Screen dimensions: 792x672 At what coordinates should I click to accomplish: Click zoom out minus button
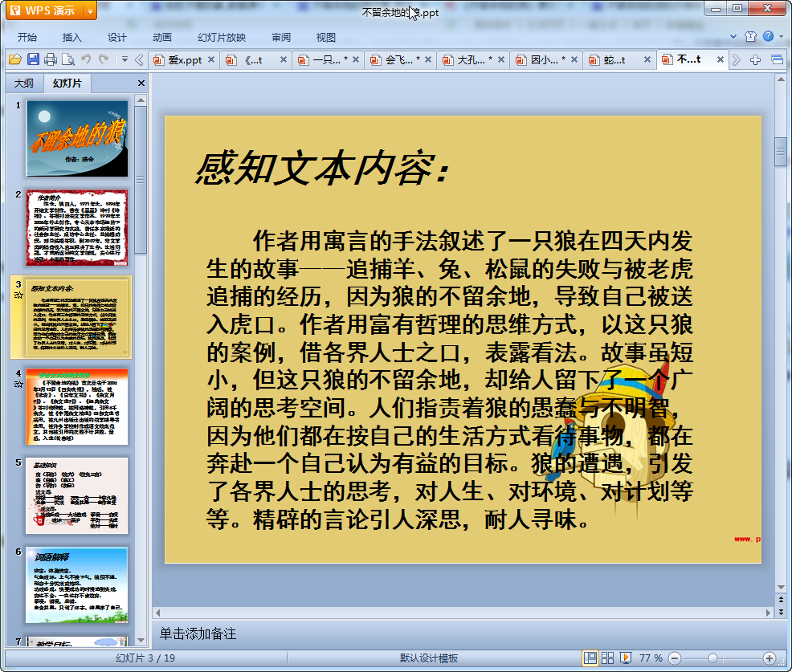pyautogui.click(x=675, y=658)
